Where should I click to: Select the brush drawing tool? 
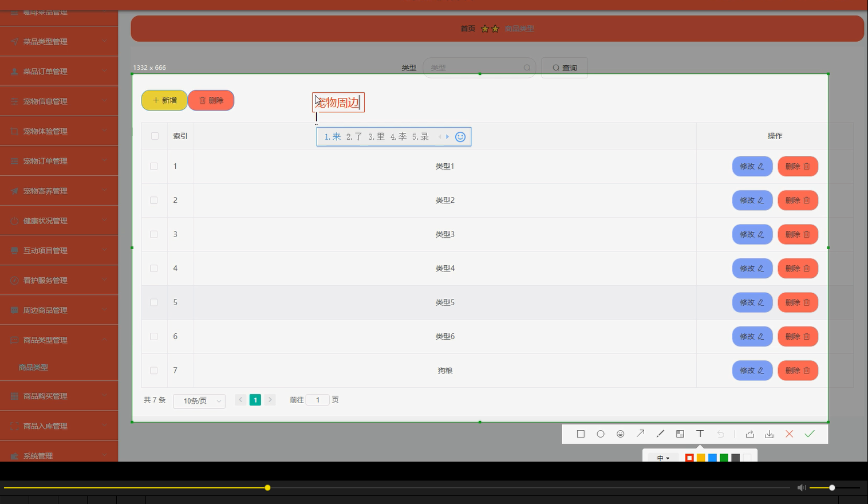coord(660,434)
